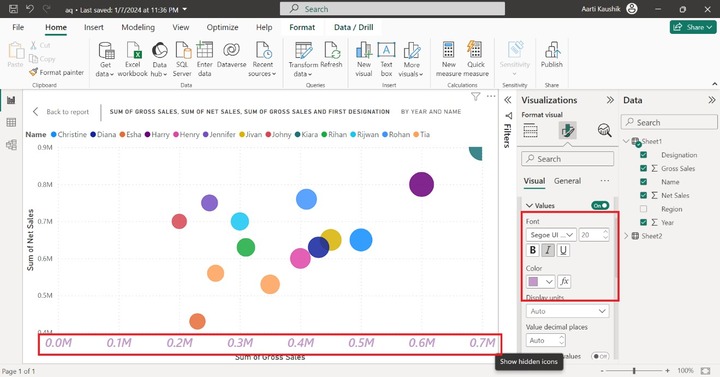Viewport: 720px width, 377px height.
Task: Open the Data / Drill tab
Action: point(354,27)
